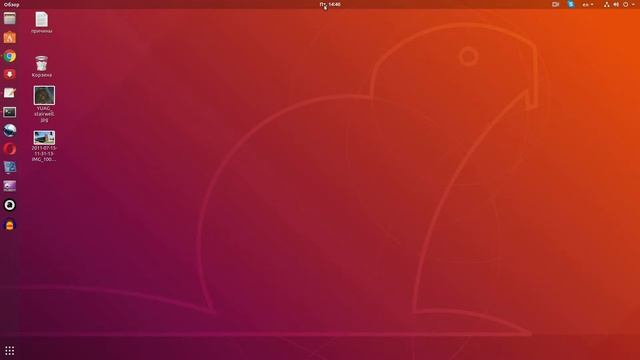Expand the system menu arrow

[633, 4]
